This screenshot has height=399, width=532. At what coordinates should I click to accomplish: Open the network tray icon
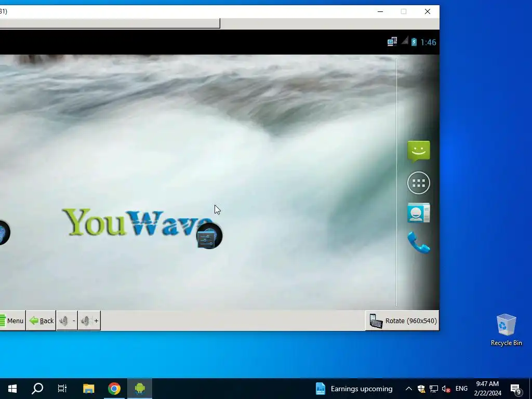click(434, 389)
